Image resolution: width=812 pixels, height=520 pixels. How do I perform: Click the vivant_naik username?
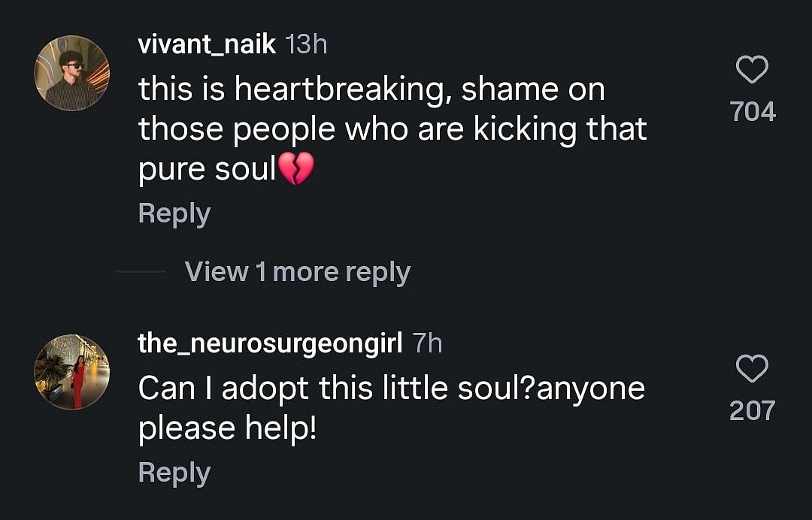click(208, 45)
